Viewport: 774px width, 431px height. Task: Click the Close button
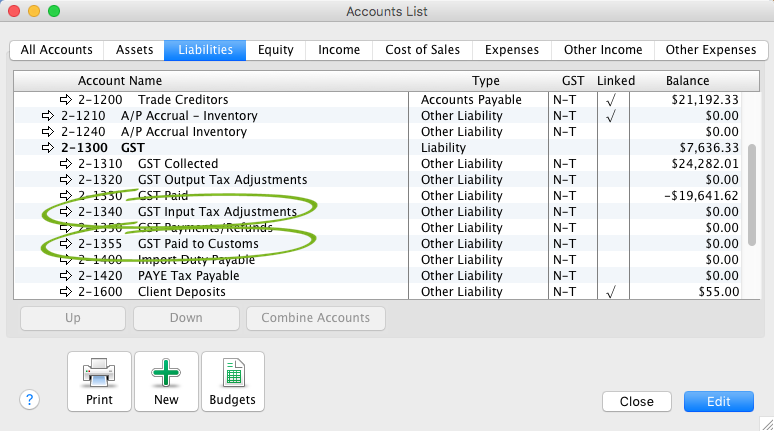636,401
